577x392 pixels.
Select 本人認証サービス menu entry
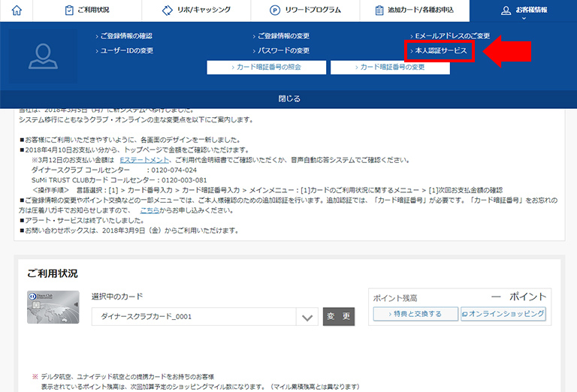440,51
